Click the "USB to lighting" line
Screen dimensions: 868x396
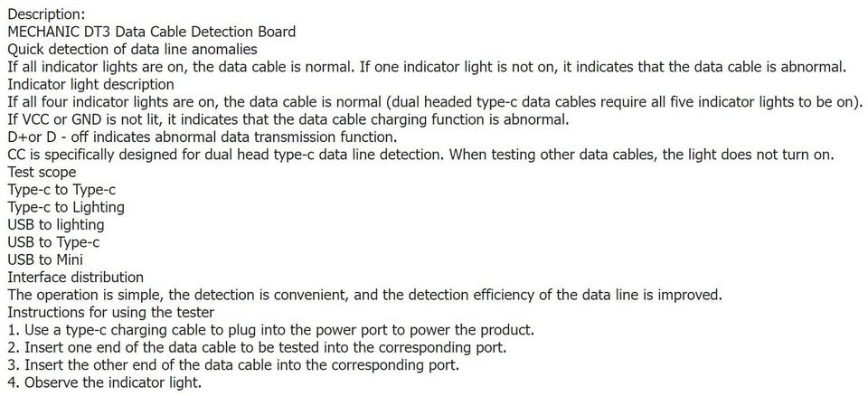[55, 224]
